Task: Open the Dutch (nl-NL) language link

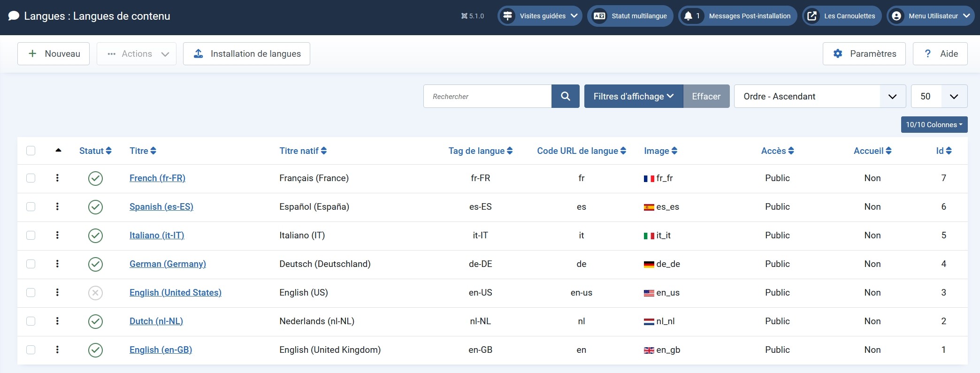Action: coord(156,321)
